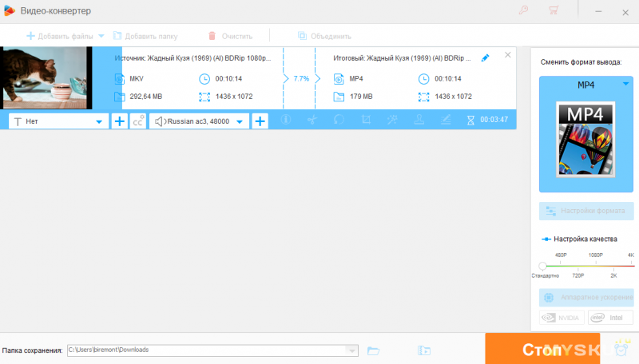Toggle Intel hardware acceleration
639x364 pixels.
pyautogui.click(x=610, y=317)
